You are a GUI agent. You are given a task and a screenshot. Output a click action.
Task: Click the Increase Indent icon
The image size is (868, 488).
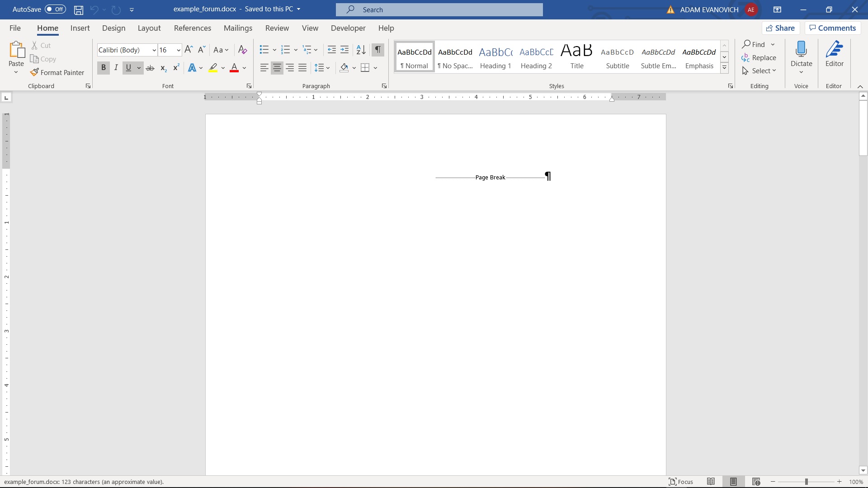click(x=344, y=50)
